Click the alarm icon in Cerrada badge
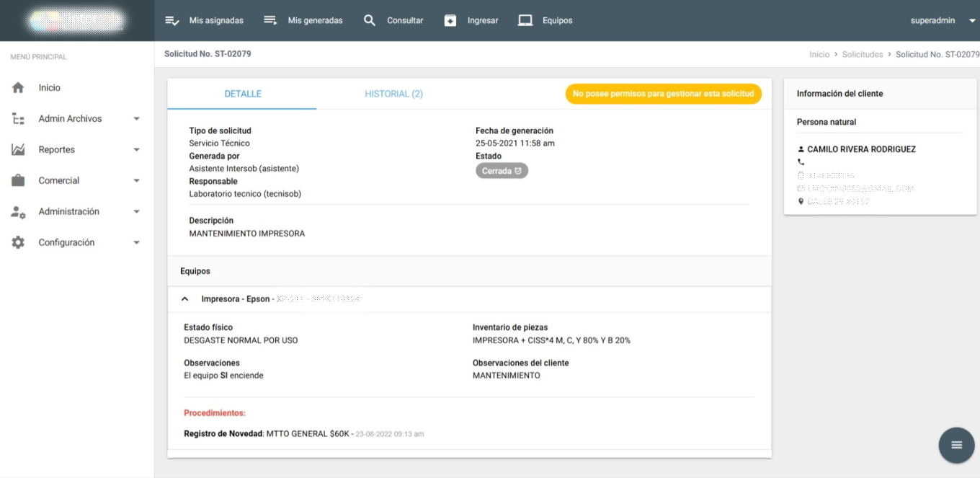 pos(517,171)
